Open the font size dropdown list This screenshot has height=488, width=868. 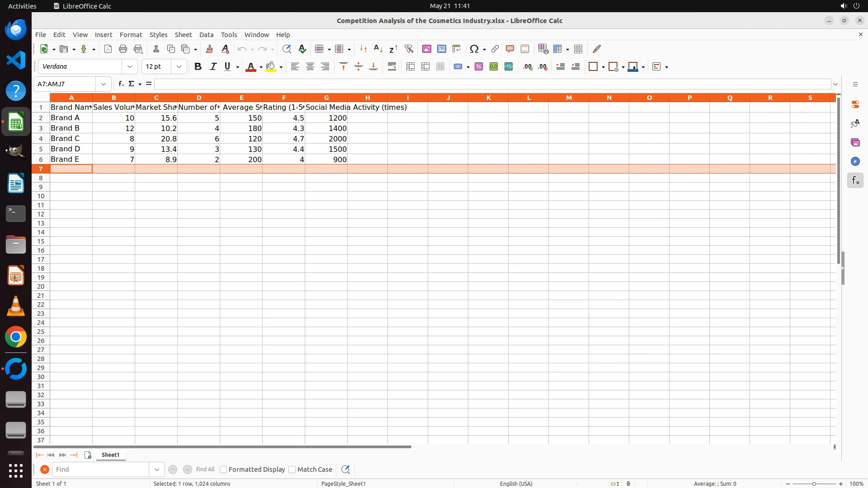coord(179,67)
